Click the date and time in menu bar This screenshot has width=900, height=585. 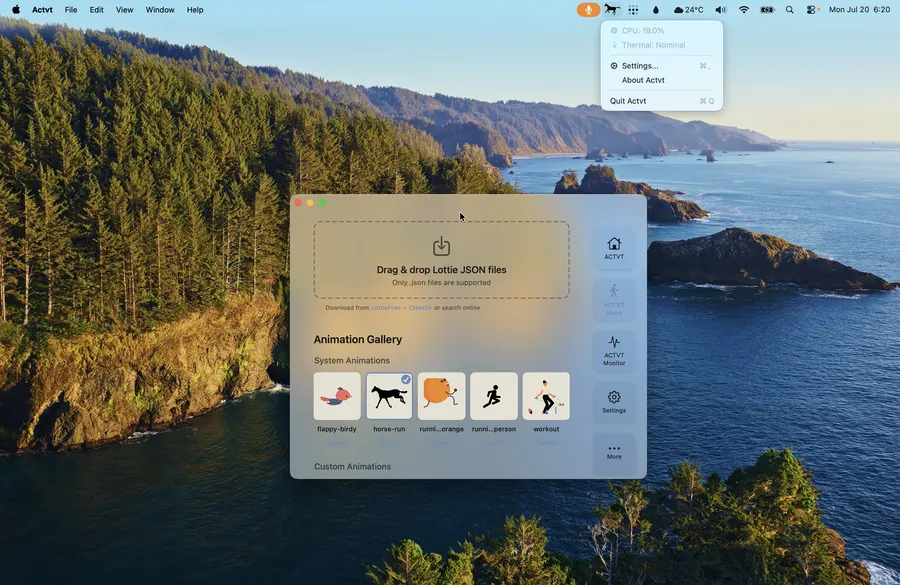click(859, 10)
